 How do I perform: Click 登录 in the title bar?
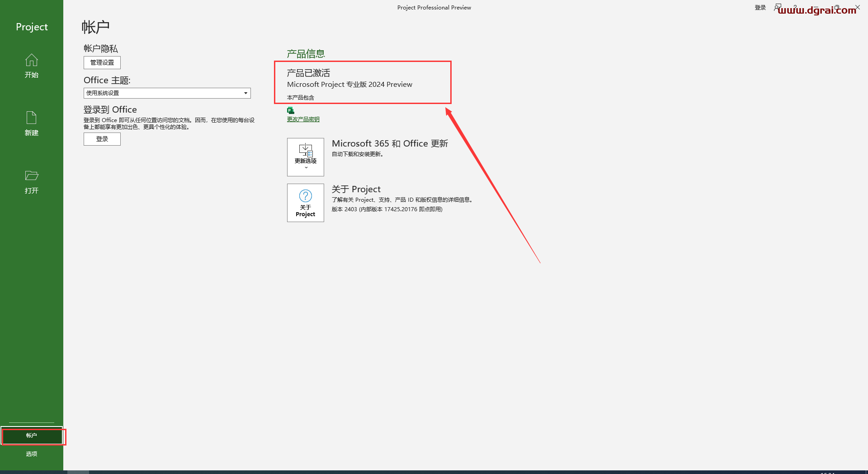pyautogui.click(x=760, y=8)
